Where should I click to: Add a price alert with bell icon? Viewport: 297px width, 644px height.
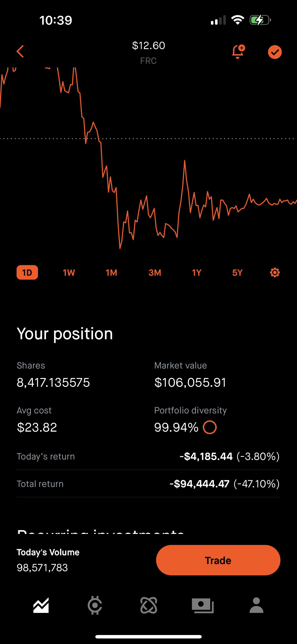pos(238,52)
